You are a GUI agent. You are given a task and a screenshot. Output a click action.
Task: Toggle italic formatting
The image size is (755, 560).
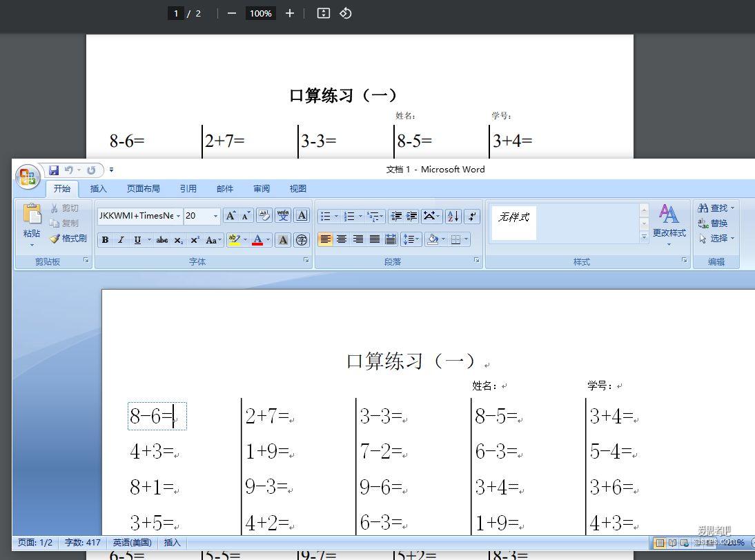click(x=121, y=240)
